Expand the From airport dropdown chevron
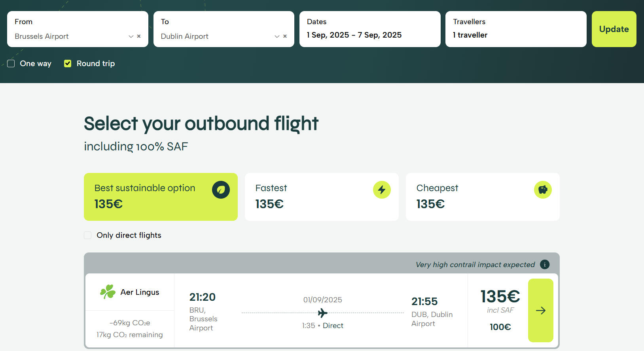 131,36
